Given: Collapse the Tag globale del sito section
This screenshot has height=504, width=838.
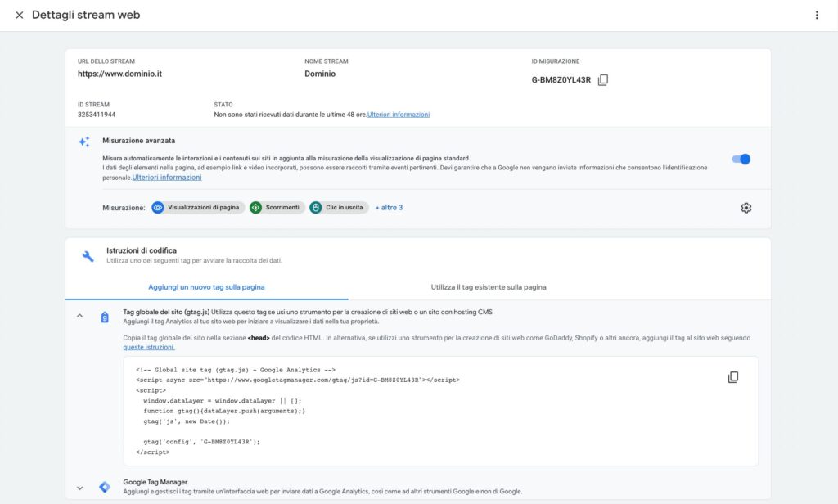Looking at the screenshot, I should (x=79, y=316).
